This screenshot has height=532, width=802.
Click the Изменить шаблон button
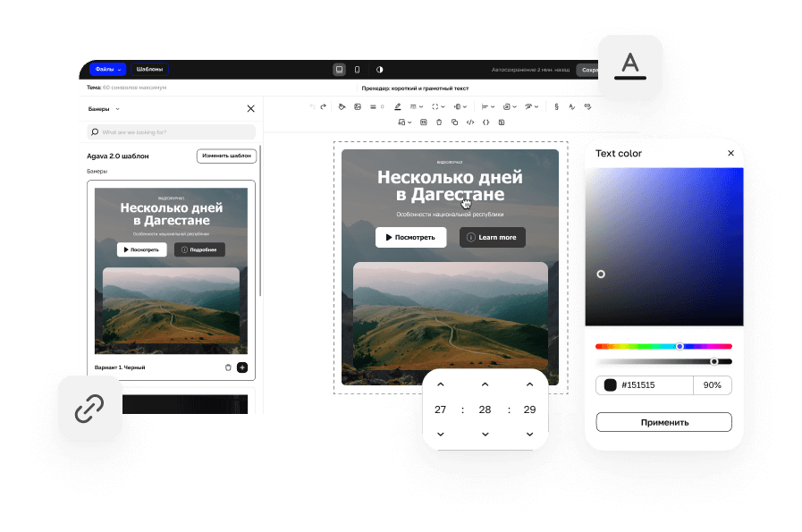point(226,155)
